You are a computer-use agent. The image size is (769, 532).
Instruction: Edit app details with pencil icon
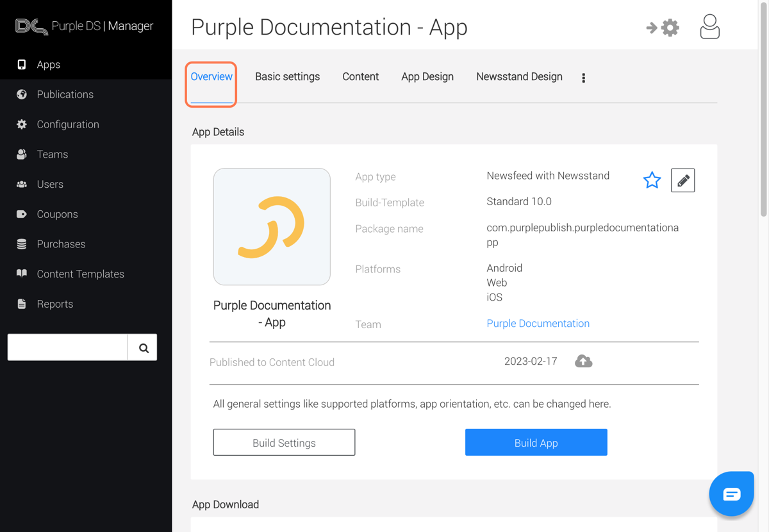683,180
